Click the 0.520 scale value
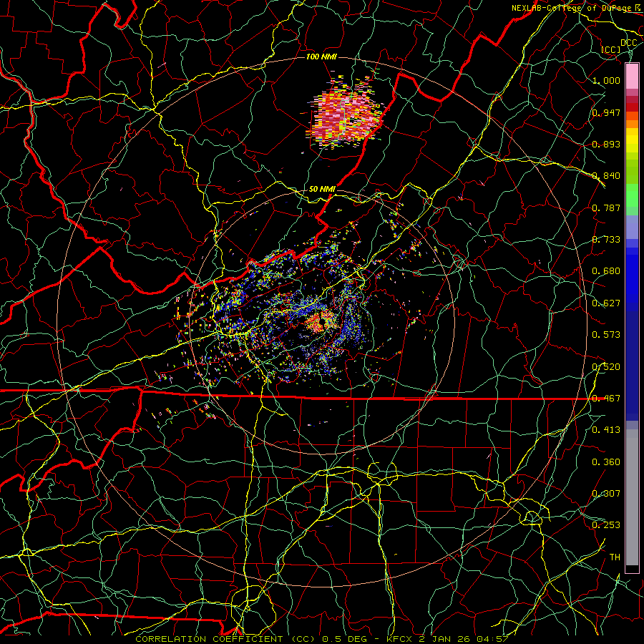Viewport: 644px width, 644px height. pyautogui.click(x=606, y=366)
